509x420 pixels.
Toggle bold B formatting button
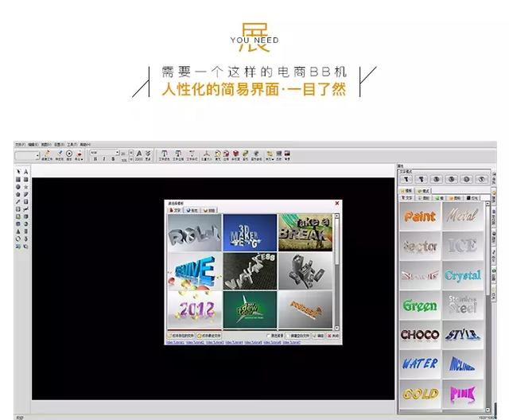(x=95, y=159)
